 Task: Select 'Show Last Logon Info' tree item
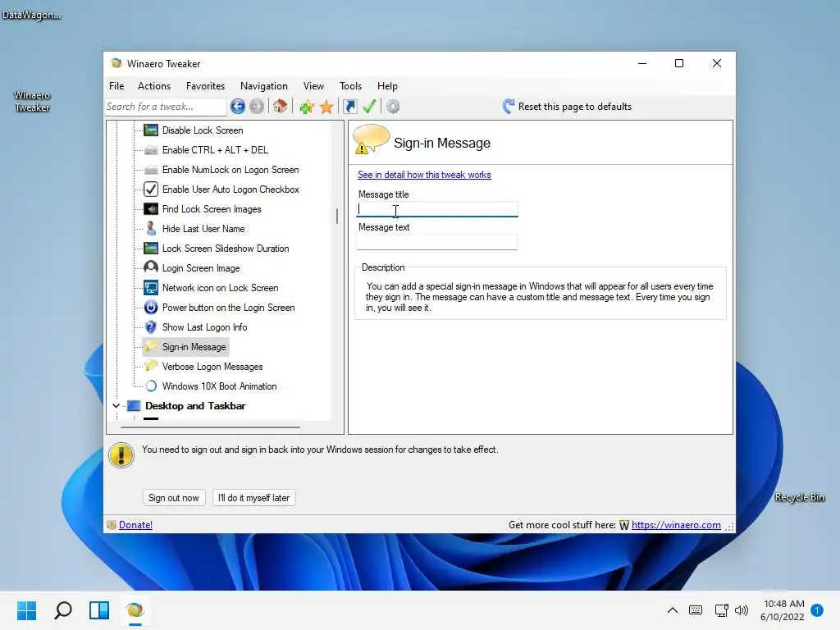click(204, 327)
